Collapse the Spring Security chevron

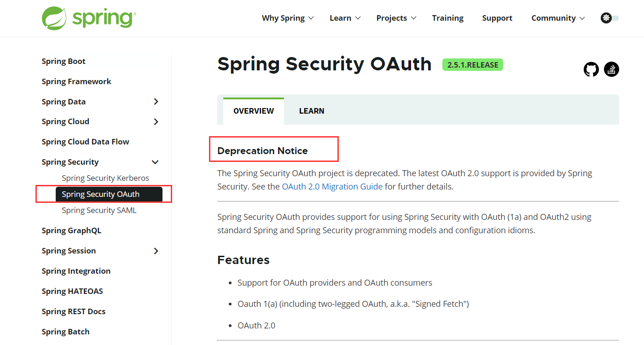coord(156,162)
